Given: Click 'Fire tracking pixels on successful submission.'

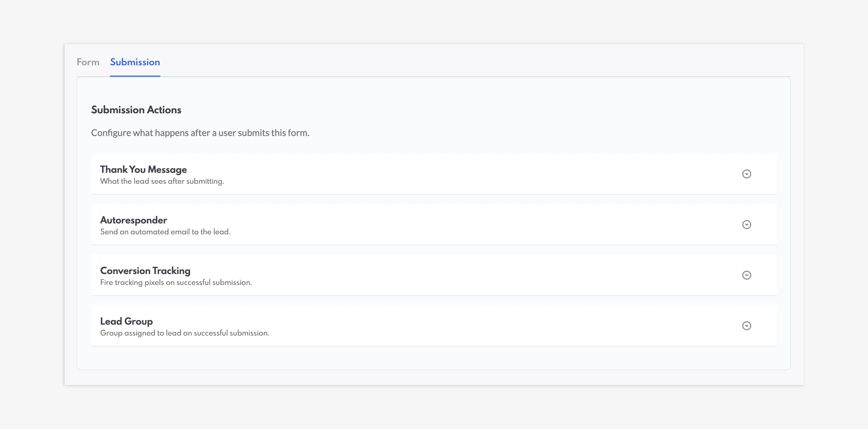Looking at the screenshot, I should click(x=176, y=282).
